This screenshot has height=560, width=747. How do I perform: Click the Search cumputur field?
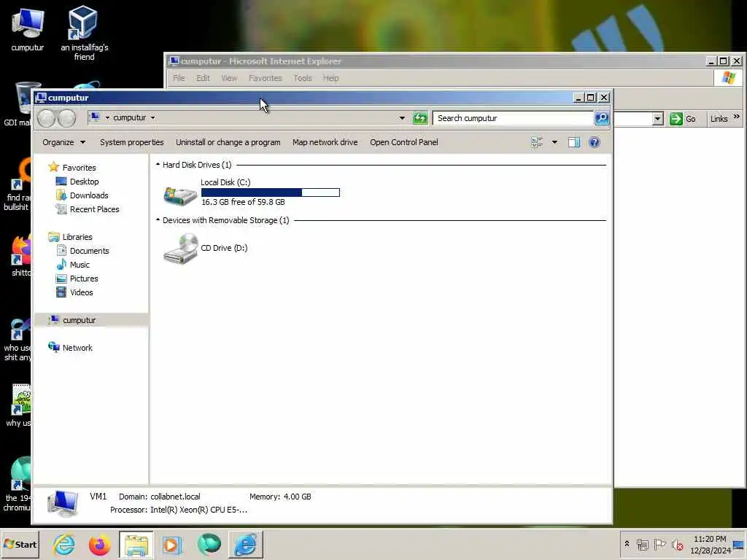tap(513, 118)
